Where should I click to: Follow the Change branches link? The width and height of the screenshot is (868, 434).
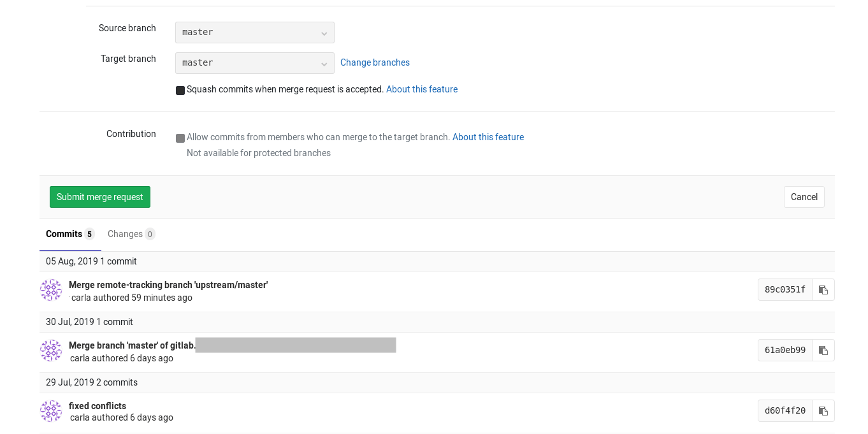[375, 62]
